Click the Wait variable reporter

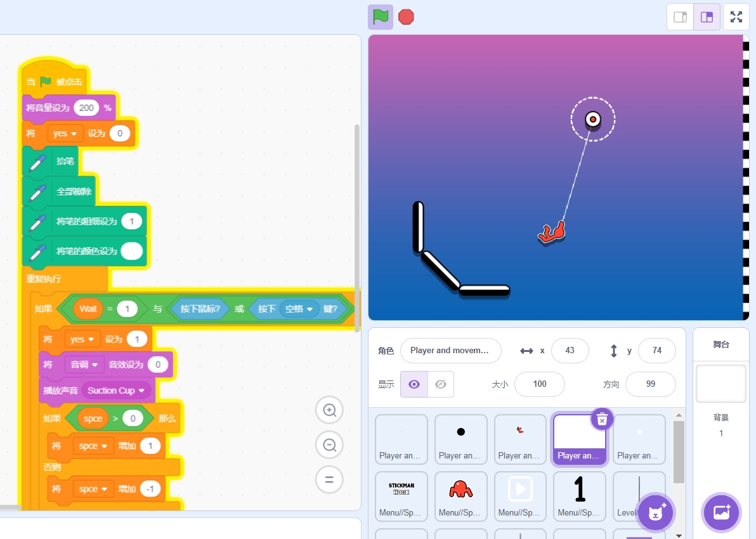88,309
